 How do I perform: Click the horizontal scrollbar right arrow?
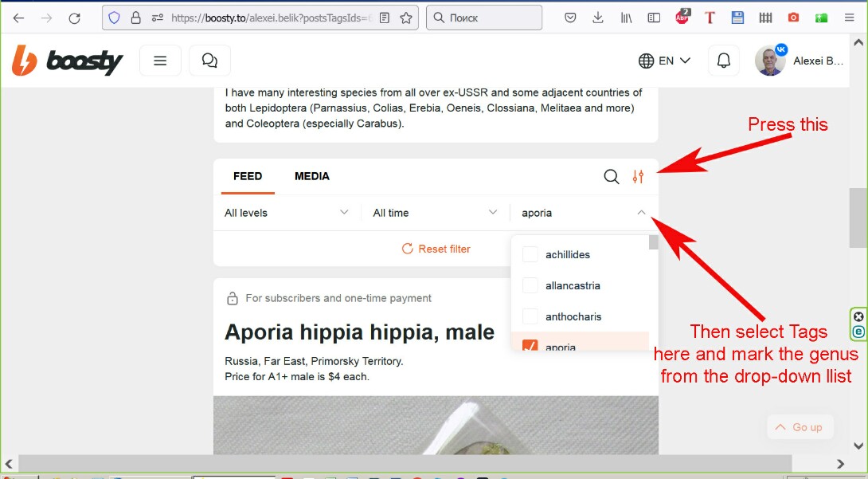click(x=840, y=464)
